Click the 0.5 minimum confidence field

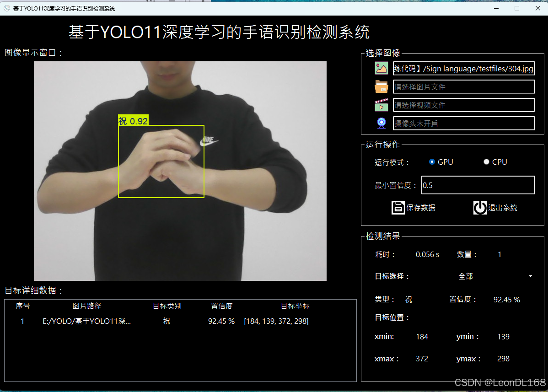click(x=478, y=185)
